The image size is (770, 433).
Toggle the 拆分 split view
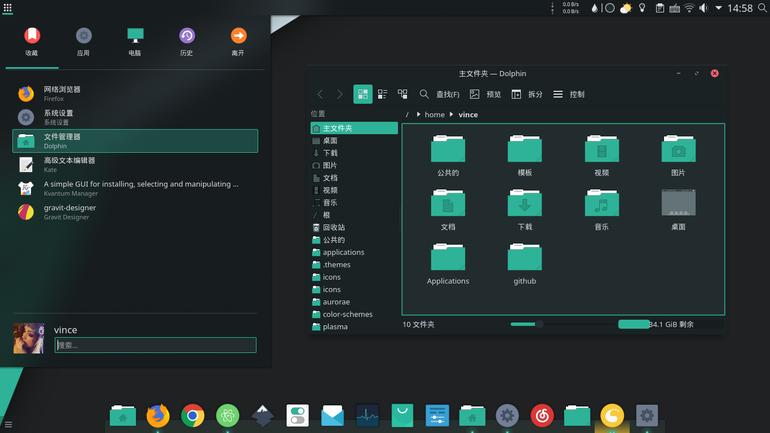point(527,94)
